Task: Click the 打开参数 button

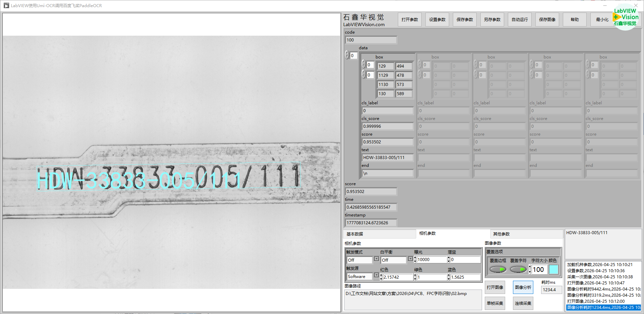Action: 409,20
